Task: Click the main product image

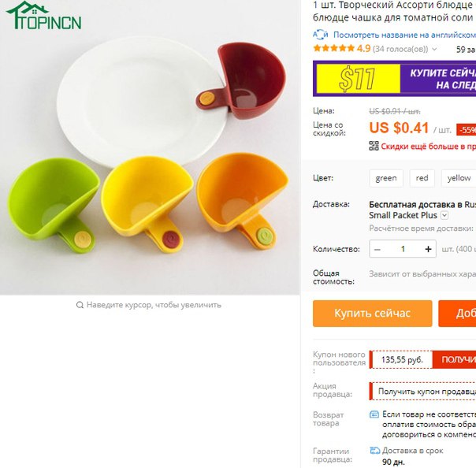Action: click(x=150, y=147)
